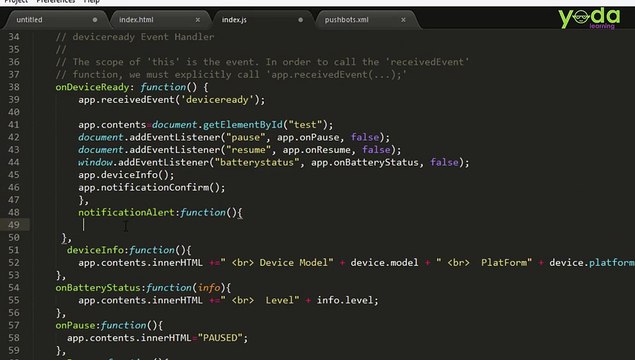Click the "pause" string on line 42
Viewport: 635px width, 360px height.
[245, 137]
